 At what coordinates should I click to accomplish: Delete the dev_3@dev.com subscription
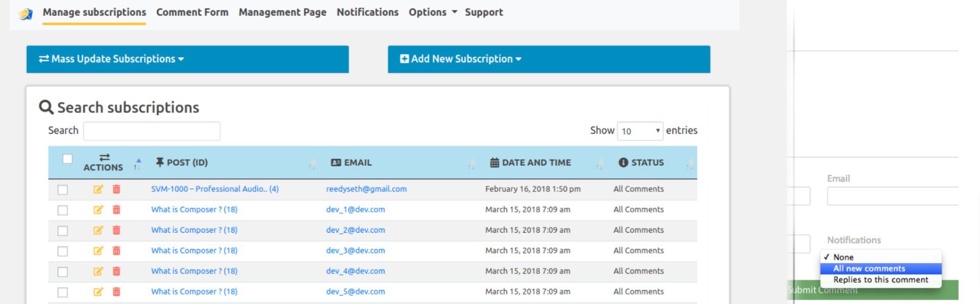coord(117,251)
